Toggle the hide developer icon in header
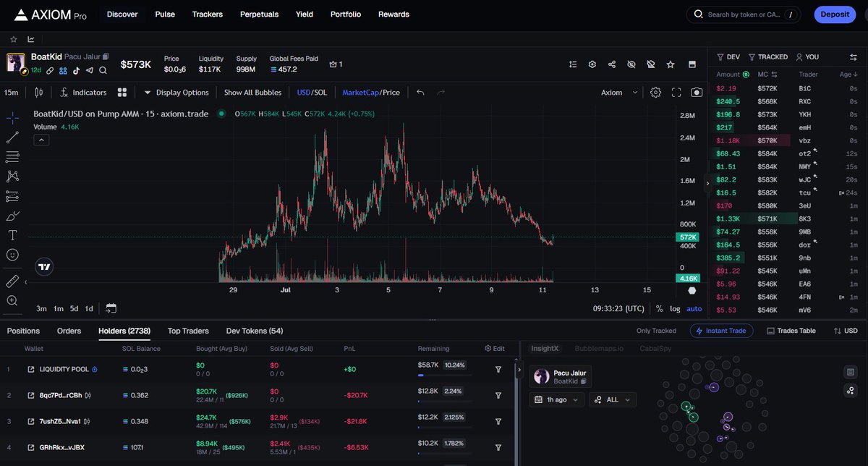Screen dimensions: 868x466 (x=651, y=64)
